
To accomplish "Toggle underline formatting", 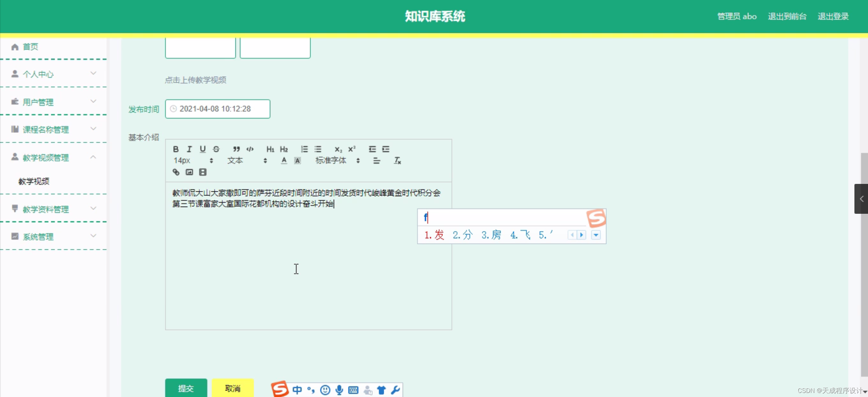I will [203, 149].
